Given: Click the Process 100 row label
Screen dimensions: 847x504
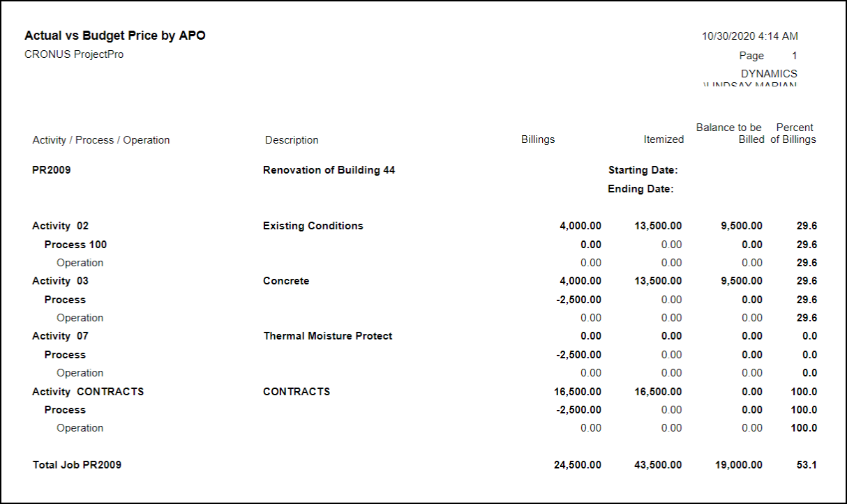Looking at the screenshot, I should [75, 245].
